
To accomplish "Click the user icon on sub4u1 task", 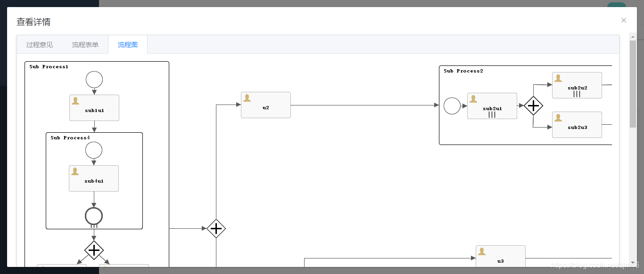I will click(74, 171).
